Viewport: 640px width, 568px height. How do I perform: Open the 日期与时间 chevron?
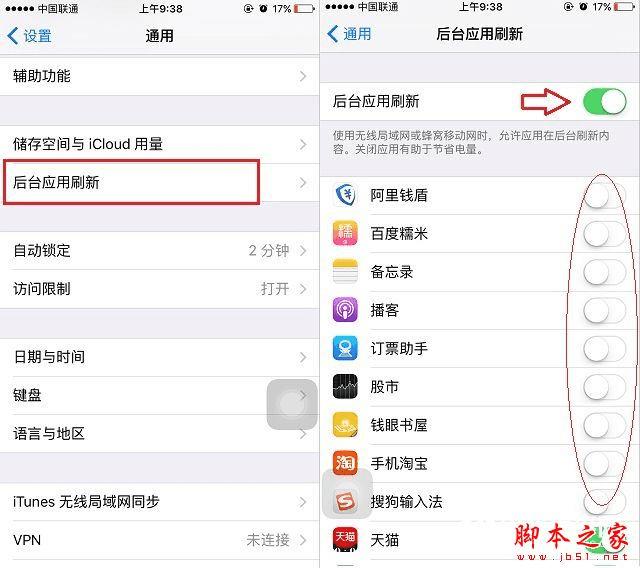tap(303, 357)
